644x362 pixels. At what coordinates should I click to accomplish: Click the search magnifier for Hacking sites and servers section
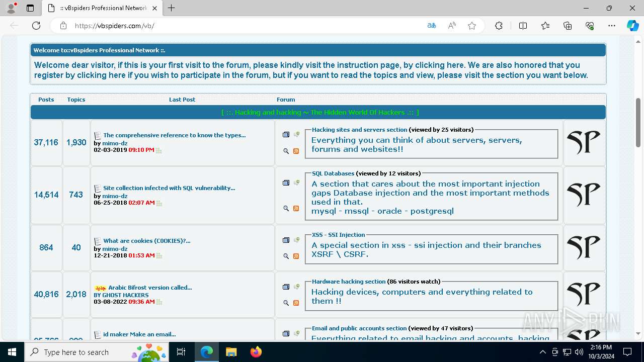point(286,151)
